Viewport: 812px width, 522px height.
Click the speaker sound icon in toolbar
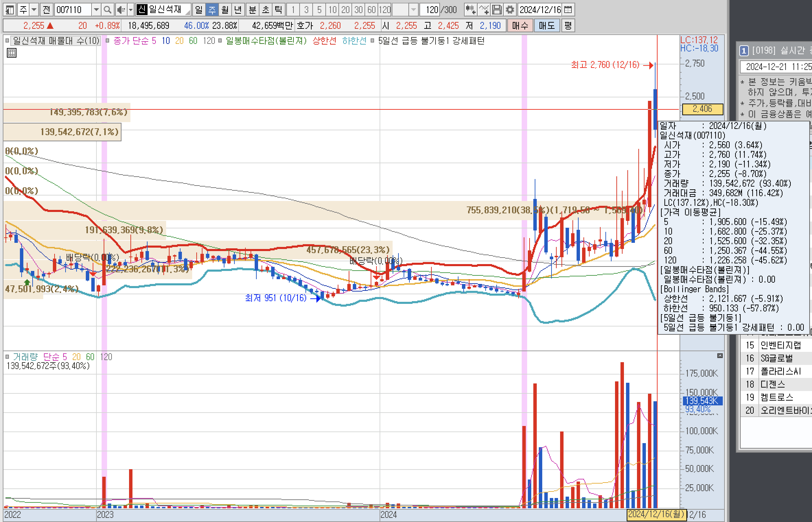click(x=120, y=10)
